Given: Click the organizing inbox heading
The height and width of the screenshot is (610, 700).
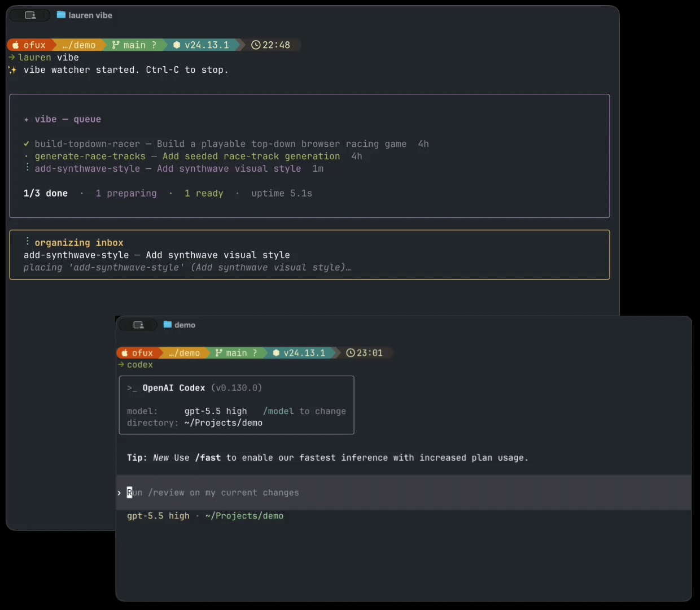Looking at the screenshot, I should [79, 242].
